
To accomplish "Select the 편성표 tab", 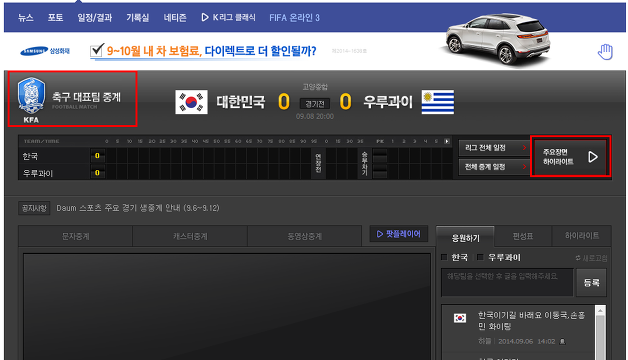I will point(523,236).
